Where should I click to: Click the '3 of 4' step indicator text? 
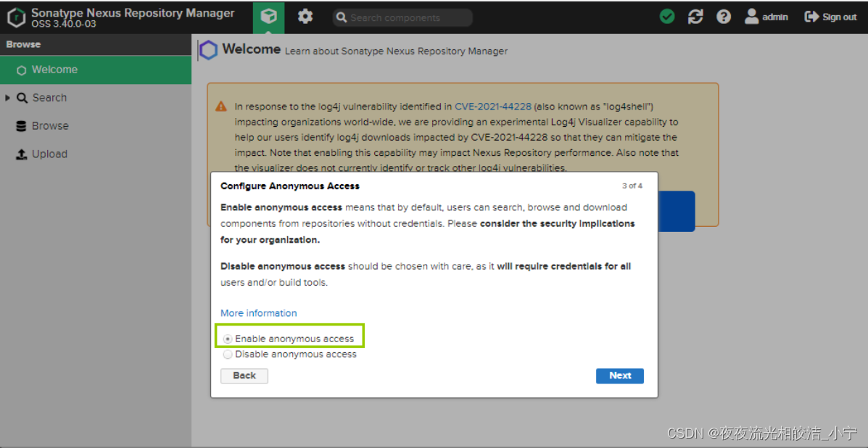coord(632,186)
